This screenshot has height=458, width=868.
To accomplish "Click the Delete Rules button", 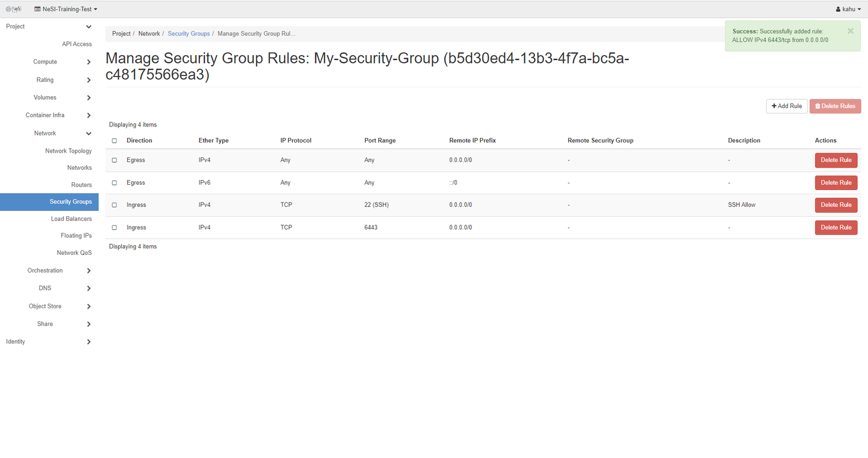I will pos(835,106).
